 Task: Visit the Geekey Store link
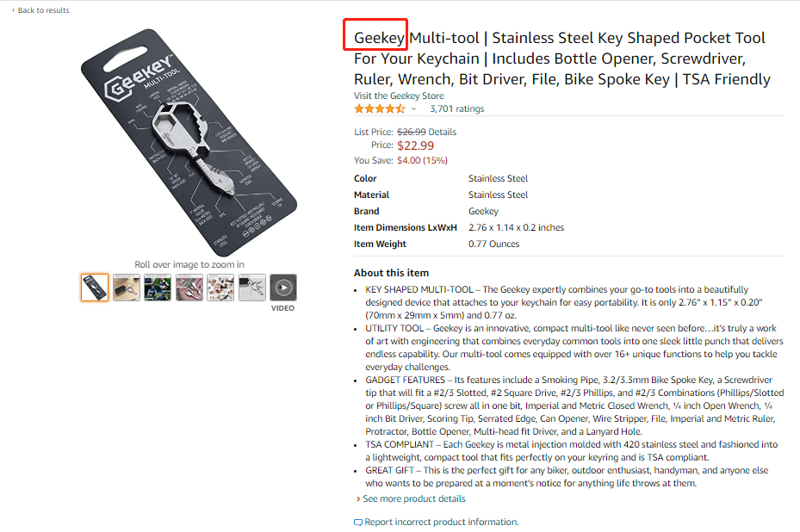click(399, 96)
